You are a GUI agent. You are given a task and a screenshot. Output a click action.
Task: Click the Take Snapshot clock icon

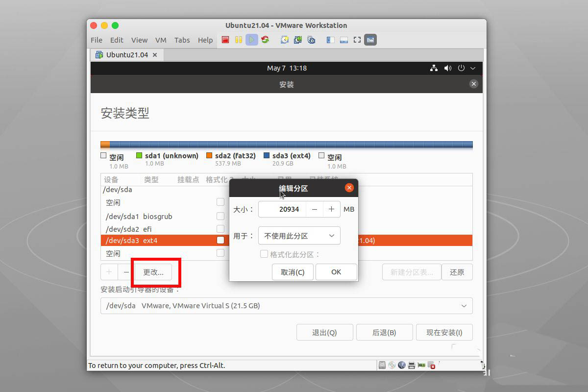click(285, 40)
